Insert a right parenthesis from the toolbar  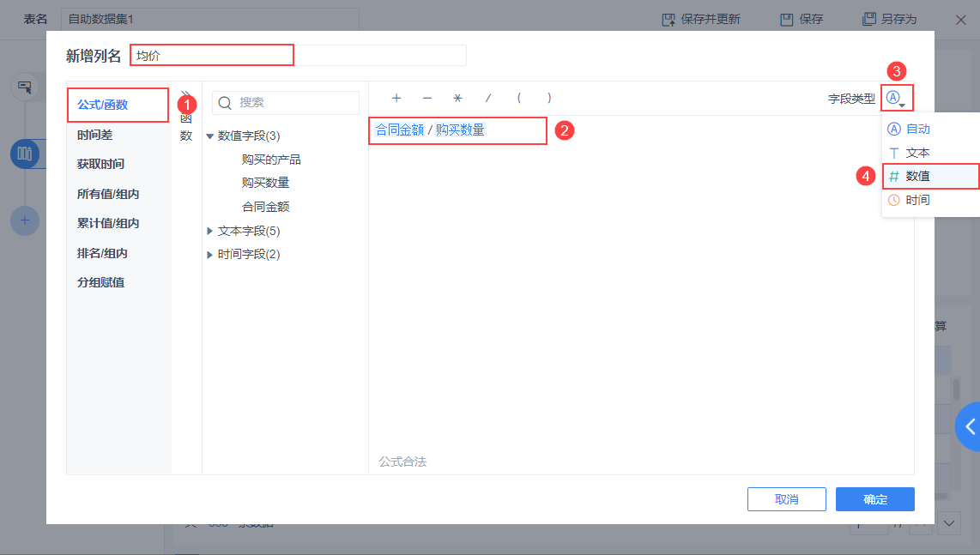click(x=548, y=99)
